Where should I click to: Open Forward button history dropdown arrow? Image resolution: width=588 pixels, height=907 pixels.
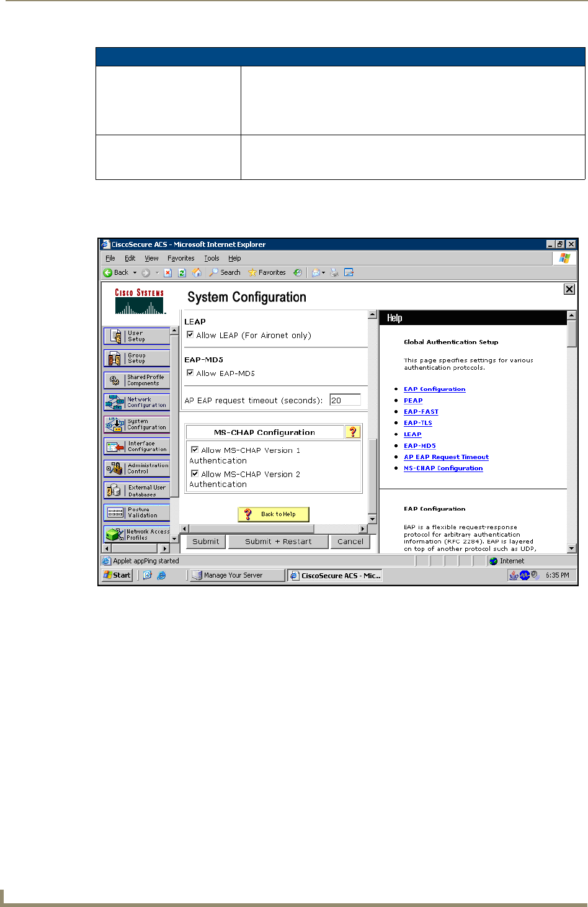tap(157, 272)
